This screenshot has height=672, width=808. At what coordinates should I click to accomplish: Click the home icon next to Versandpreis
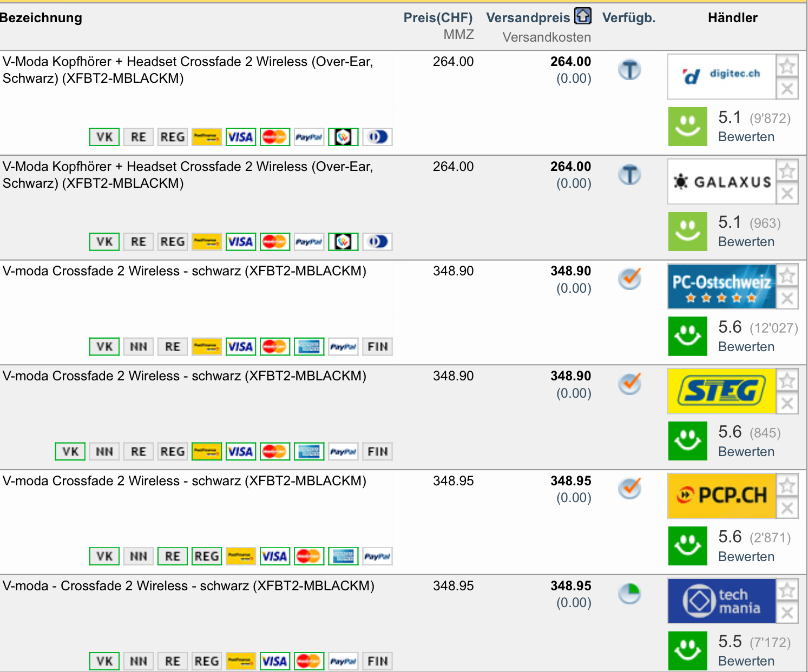583,16
